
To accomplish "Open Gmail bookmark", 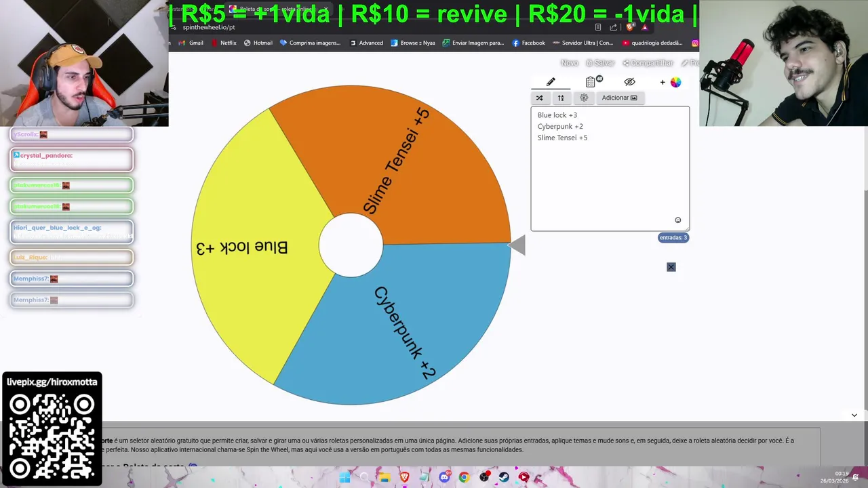I will (x=190, y=43).
